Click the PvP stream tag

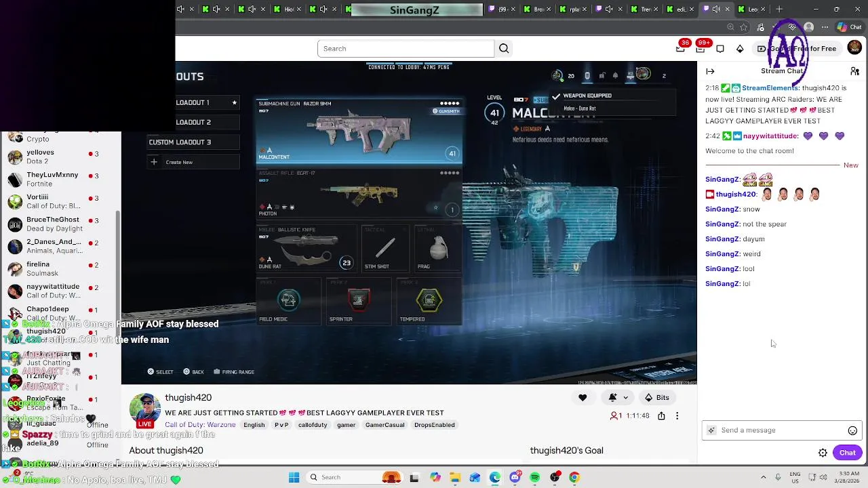pos(281,425)
